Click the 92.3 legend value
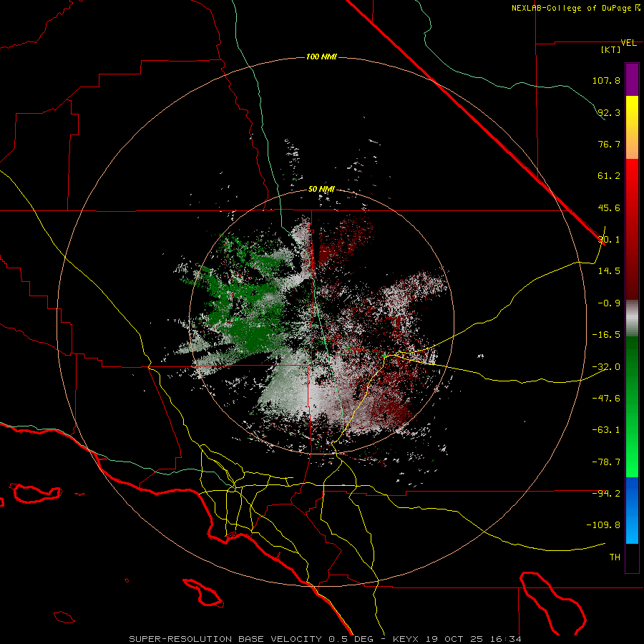This screenshot has width=644, height=644. tap(609, 112)
